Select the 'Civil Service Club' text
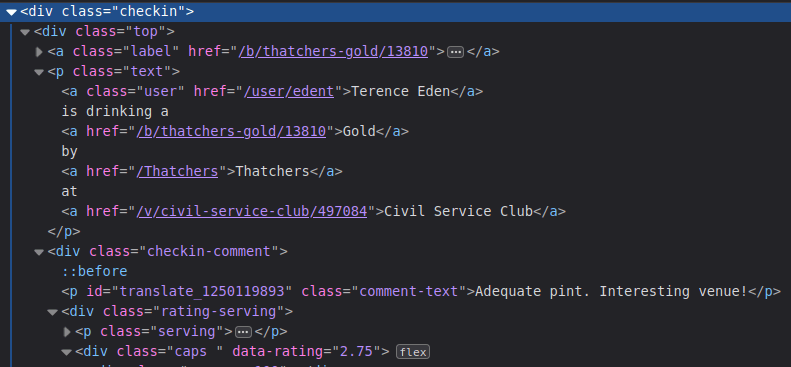This screenshot has width=791, height=367. tap(459, 211)
